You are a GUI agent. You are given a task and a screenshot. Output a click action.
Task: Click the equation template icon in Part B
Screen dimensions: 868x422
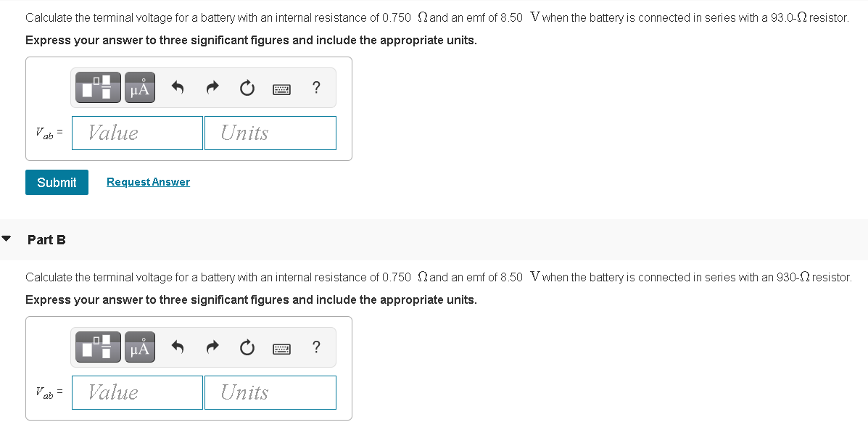click(97, 347)
